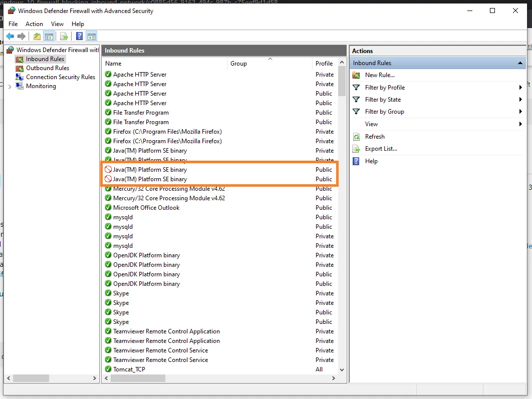Select the first File Transfer Program rule
Screen dimensions: 532x399
pos(220,113)
